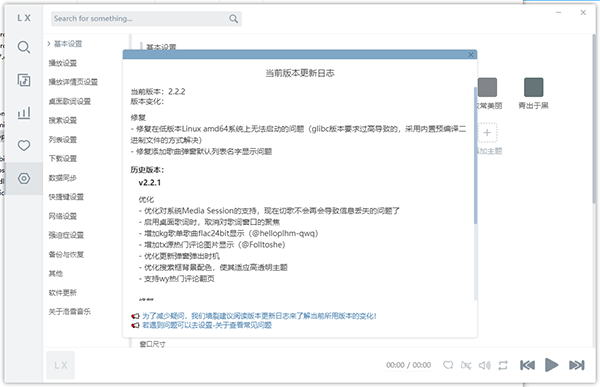Screen dimensions: 600x387
Task: Click the settings page scrollbar at right edge
Action: [x=594, y=119]
